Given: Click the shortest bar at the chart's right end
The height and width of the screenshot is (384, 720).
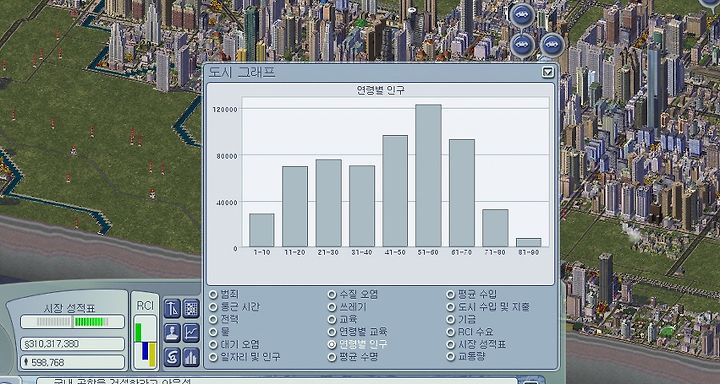Looking at the screenshot, I should 529,243.
